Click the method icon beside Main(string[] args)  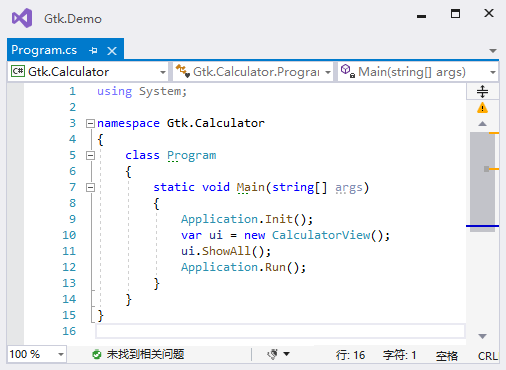coord(348,71)
